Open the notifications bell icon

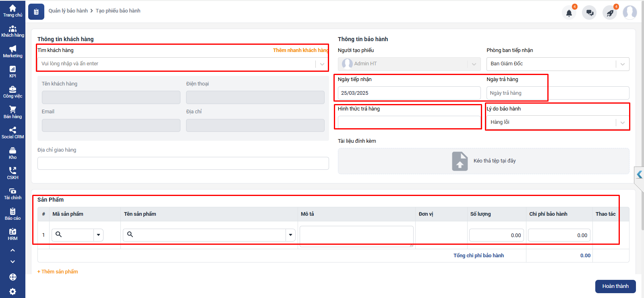[569, 13]
